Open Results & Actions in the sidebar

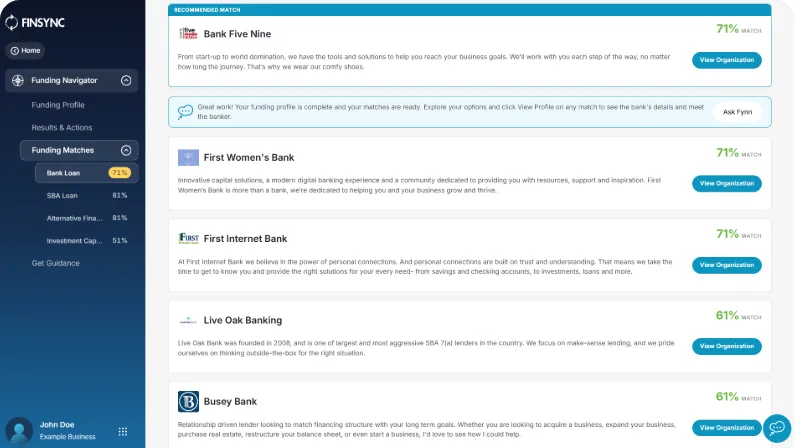coord(62,128)
